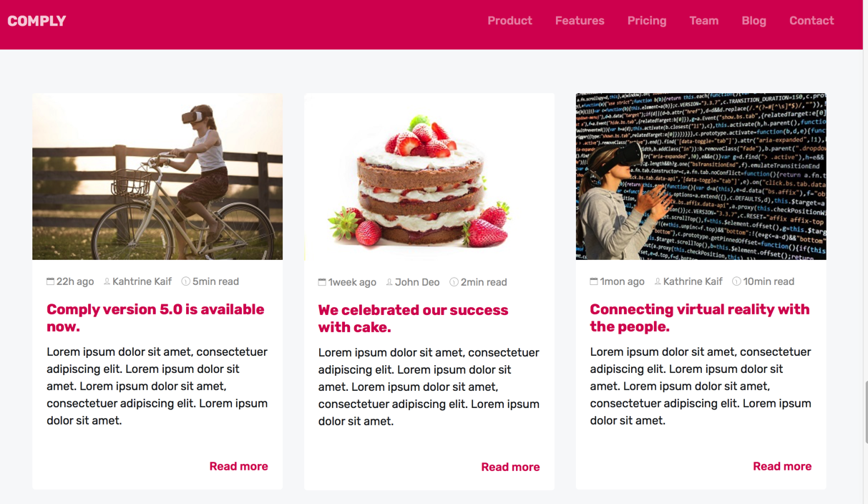Click the calendar icon beside 1week ago
The image size is (868, 504).
[322, 282]
